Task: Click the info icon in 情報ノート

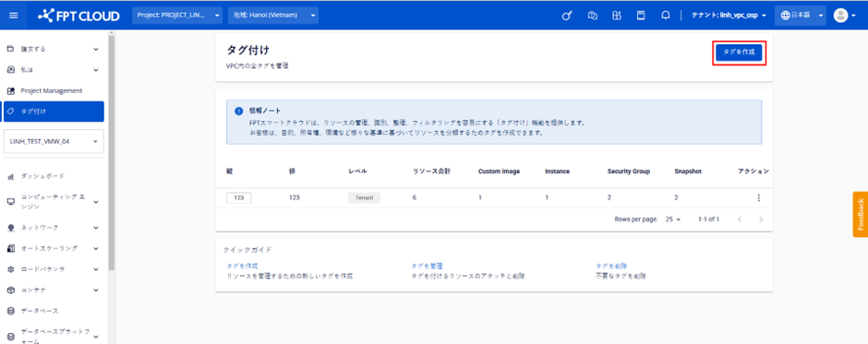Action: point(238,111)
